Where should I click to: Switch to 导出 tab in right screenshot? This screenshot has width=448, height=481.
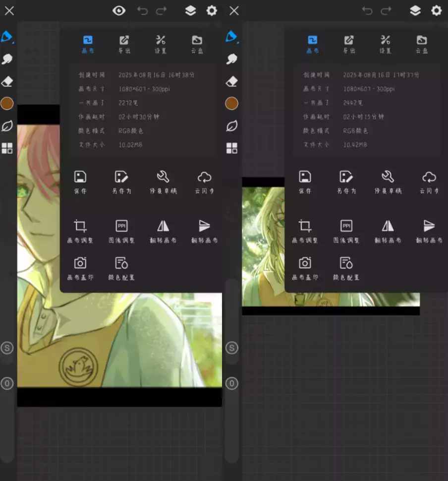349,45
